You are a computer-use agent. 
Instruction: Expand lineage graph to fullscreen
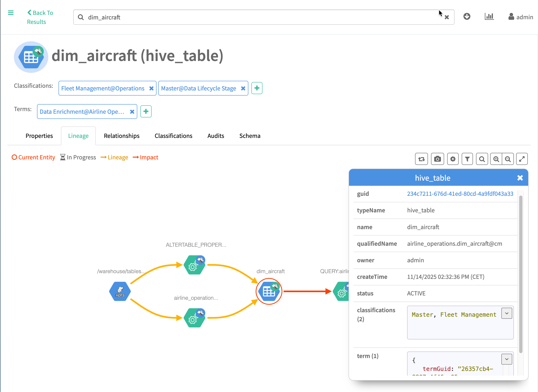[x=522, y=159]
